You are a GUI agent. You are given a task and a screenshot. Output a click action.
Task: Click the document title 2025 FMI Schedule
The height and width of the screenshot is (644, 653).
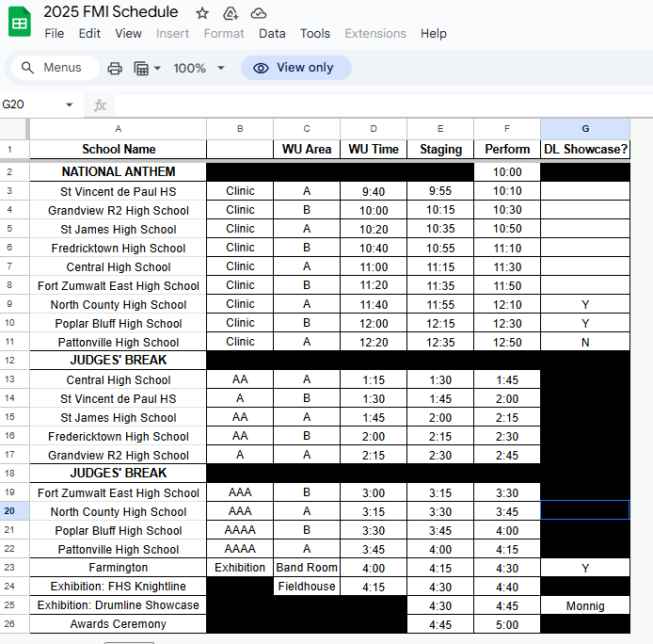click(111, 12)
